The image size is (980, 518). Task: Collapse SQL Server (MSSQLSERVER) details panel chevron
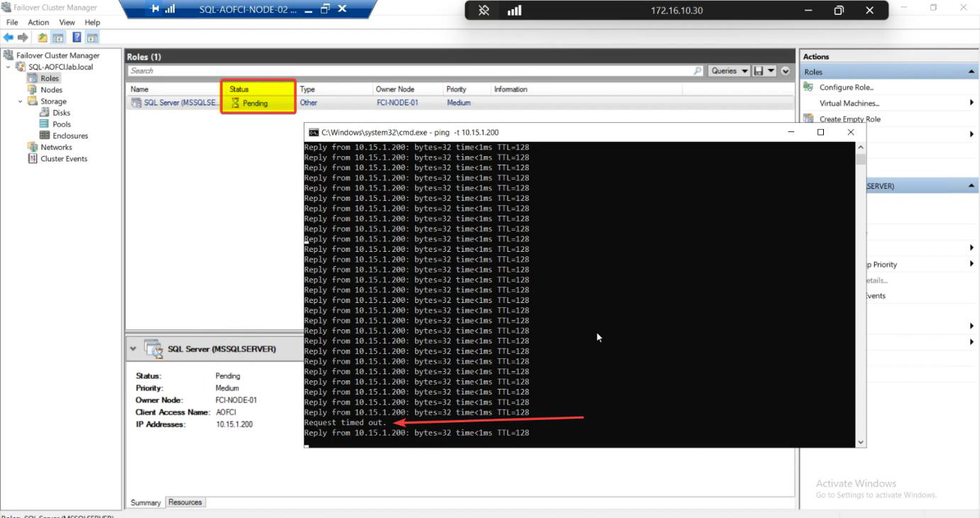tap(133, 349)
